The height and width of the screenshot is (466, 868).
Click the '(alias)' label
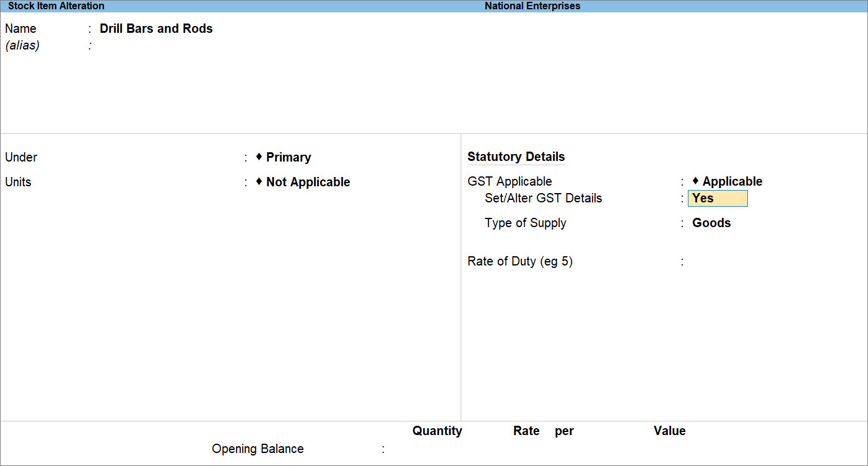point(22,46)
